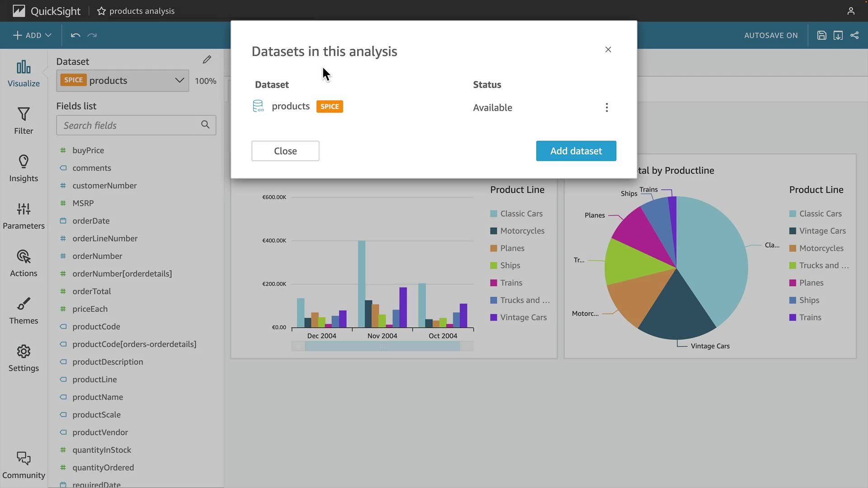This screenshot has height=488, width=868.
Task: Open the ADD dropdown menu
Action: 33,35
